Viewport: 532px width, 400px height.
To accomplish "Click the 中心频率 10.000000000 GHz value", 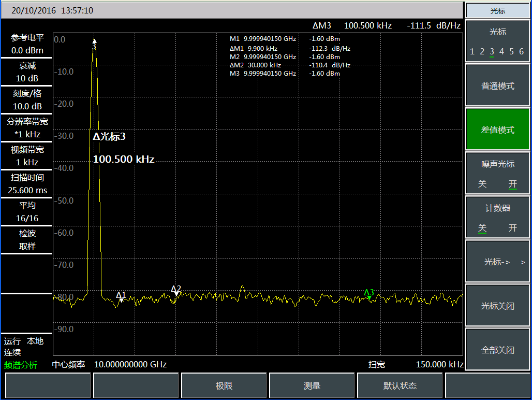I will (x=130, y=365).
